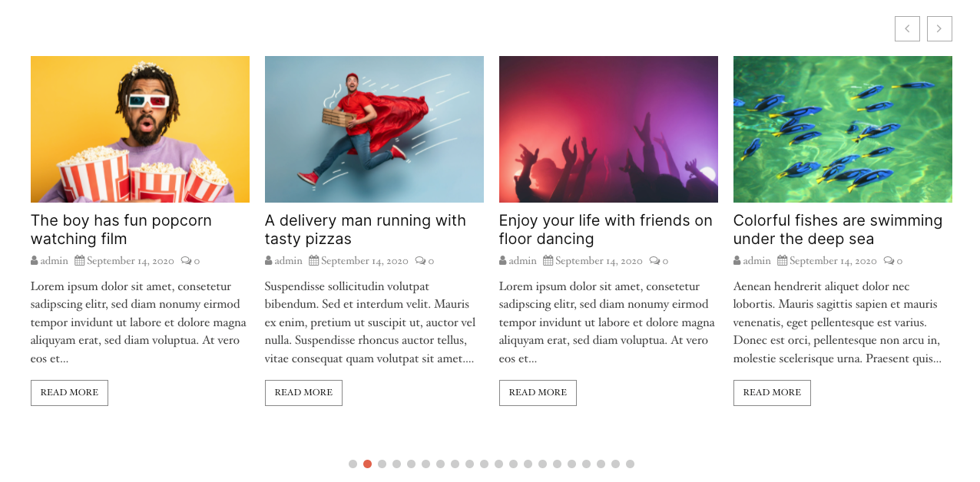Click the previous slide arrow button
Viewport: 980px width, 482px height.
click(x=906, y=29)
